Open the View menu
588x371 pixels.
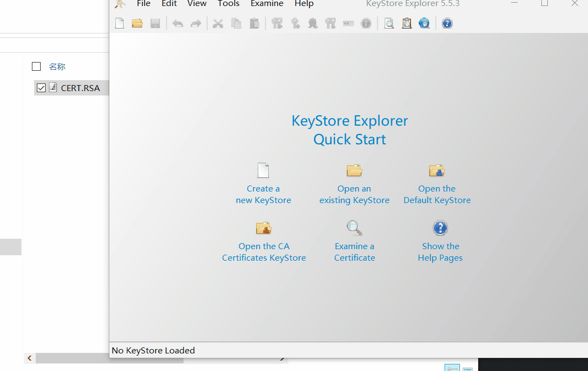[x=197, y=4]
